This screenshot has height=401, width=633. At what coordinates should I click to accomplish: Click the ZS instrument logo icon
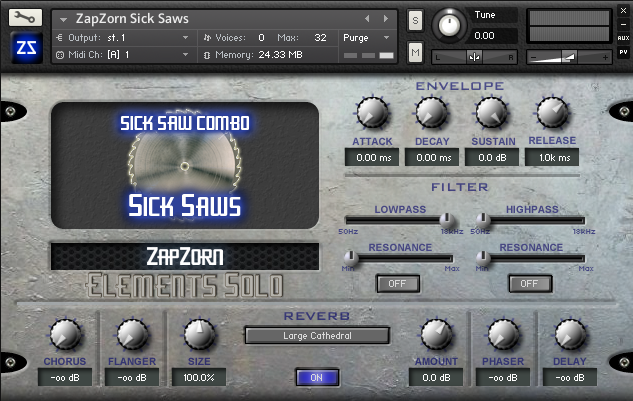pos(27,48)
